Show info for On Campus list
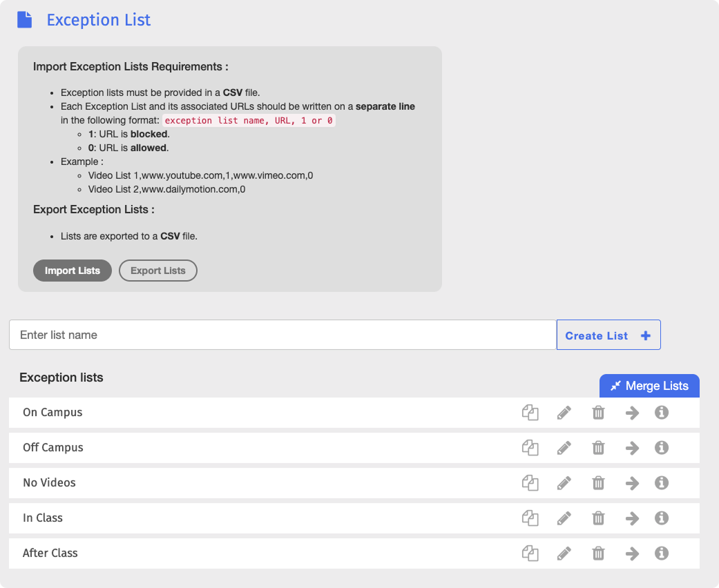 point(661,413)
